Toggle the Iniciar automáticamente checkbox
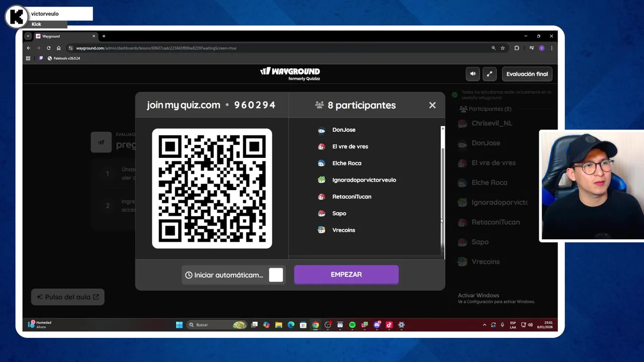644x362 pixels. pos(276,275)
